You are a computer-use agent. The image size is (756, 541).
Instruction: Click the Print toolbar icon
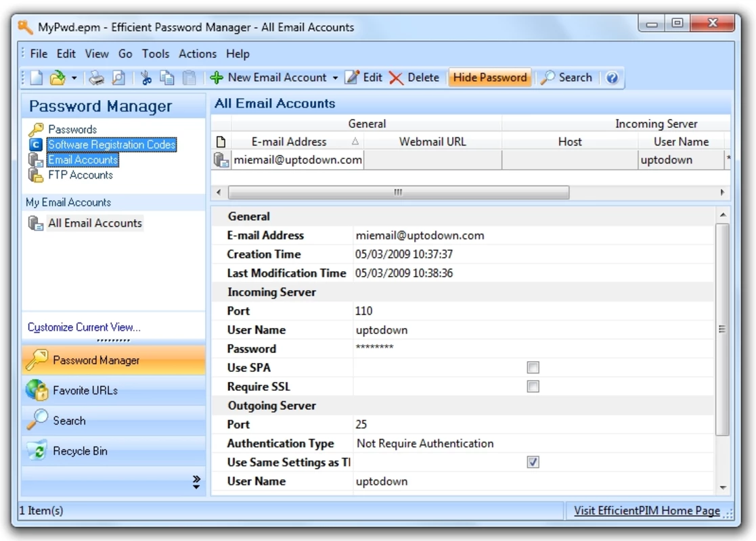click(96, 78)
